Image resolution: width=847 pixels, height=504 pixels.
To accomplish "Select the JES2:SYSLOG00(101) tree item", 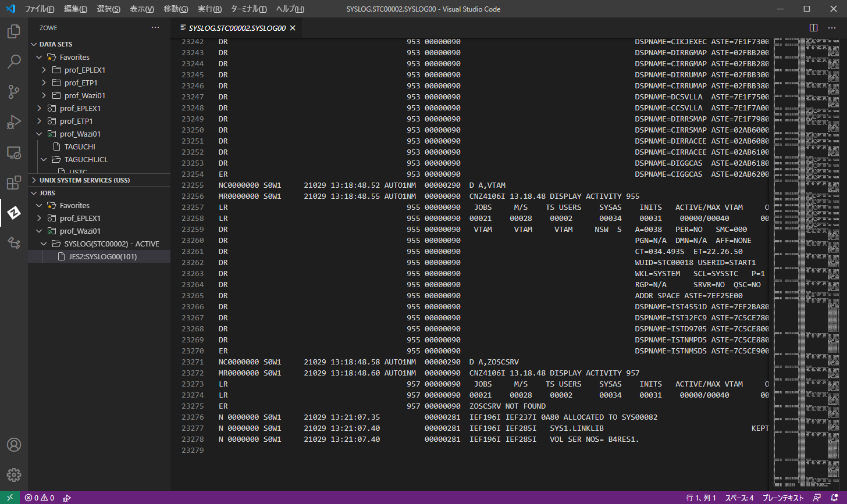I will (99, 256).
